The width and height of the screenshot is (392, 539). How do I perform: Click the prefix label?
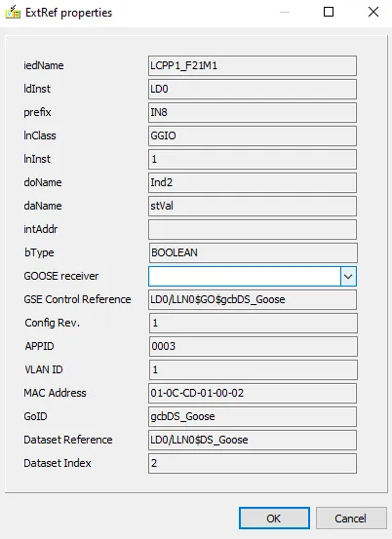(x=37, y=112)
